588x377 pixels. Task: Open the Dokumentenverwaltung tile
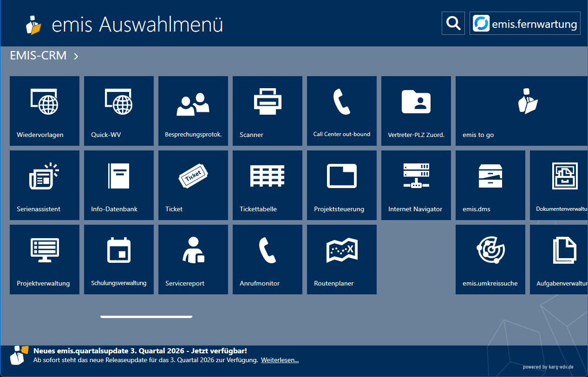coord(559,185)
